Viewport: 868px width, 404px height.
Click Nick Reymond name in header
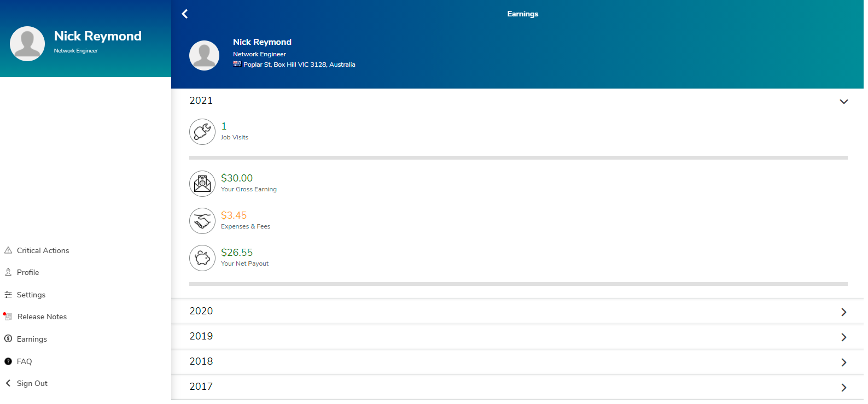point(263,42)
